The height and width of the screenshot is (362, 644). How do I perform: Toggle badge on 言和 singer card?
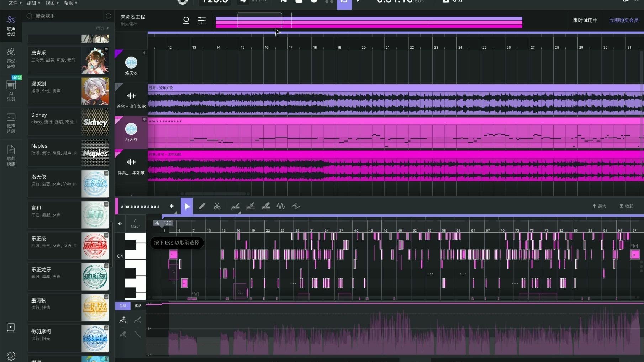[106, 204]
